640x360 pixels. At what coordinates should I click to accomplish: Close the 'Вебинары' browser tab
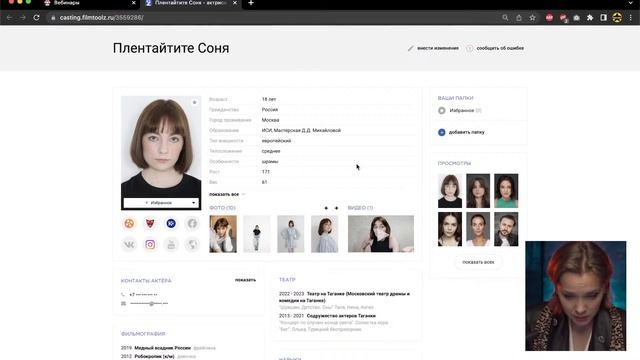(133, 3)
